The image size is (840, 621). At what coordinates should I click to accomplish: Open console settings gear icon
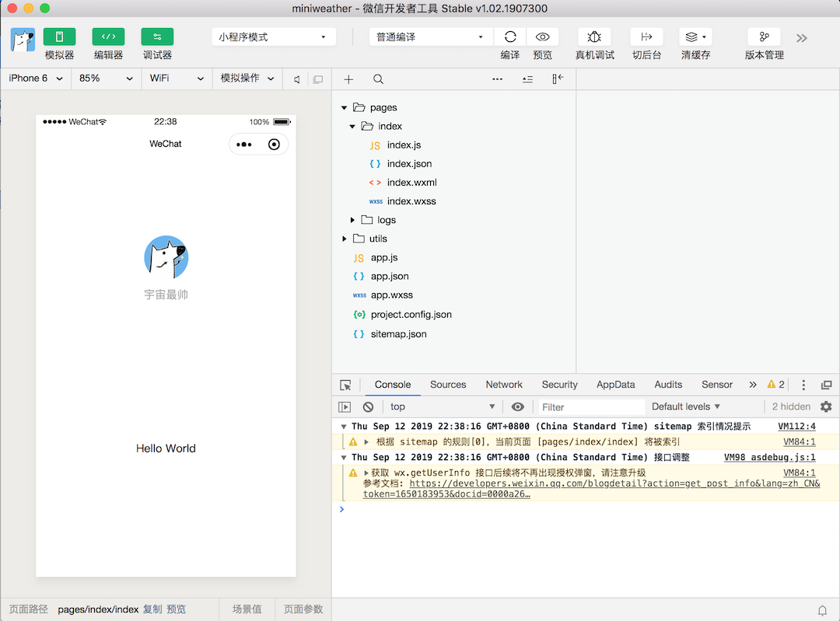click(826, 406)
